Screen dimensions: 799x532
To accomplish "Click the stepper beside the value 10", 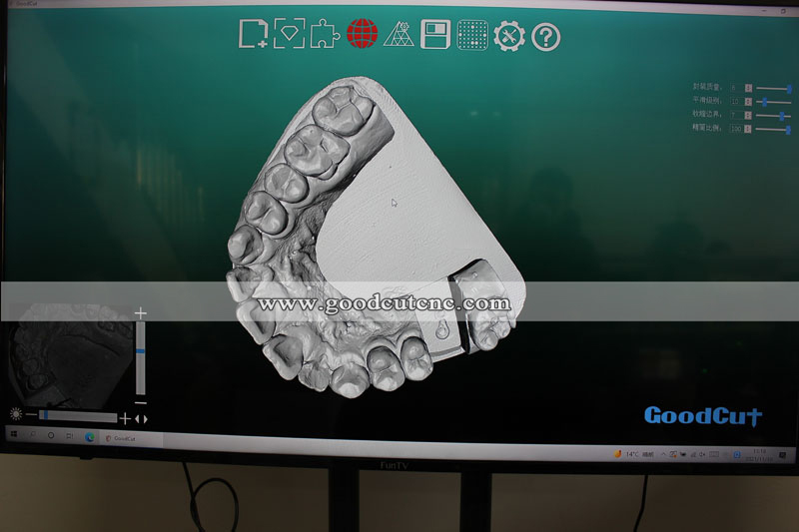I will pos(748,102).
